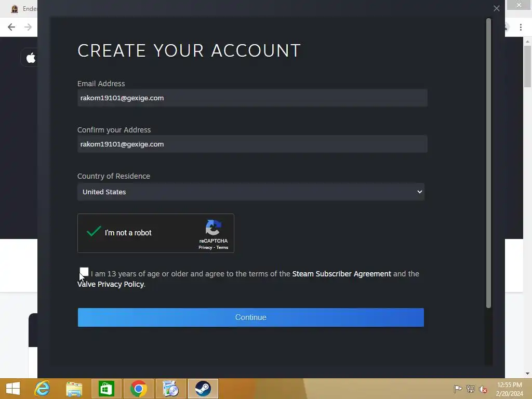Open the Country of Residence dropdown

point(251,192)
